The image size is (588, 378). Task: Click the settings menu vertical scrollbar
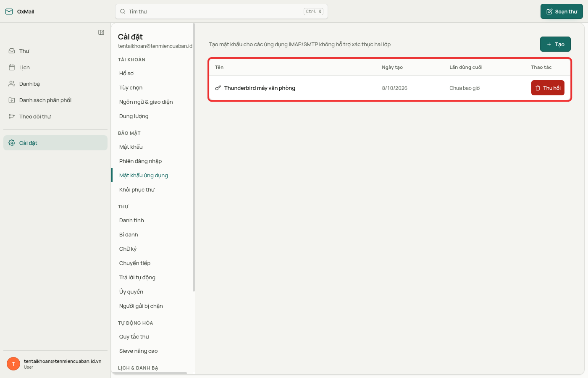click(x=194, y=157)
